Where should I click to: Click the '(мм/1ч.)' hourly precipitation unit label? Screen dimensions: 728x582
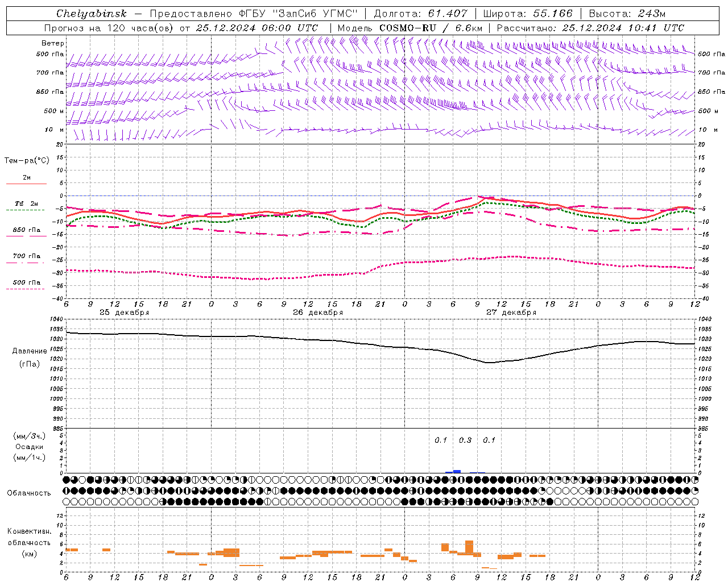pos(30,458)
